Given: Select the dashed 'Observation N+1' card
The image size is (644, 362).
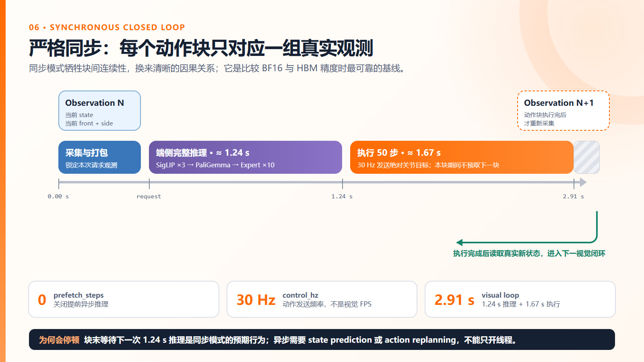Looking at the screenshot, I should coord(563,111).
